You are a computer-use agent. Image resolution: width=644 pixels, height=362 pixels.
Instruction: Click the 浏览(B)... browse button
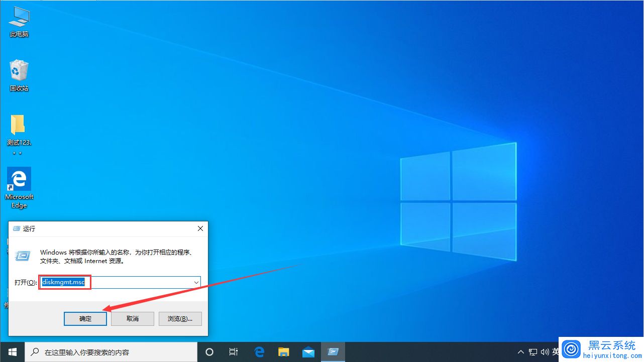click(x=180, y=319)
